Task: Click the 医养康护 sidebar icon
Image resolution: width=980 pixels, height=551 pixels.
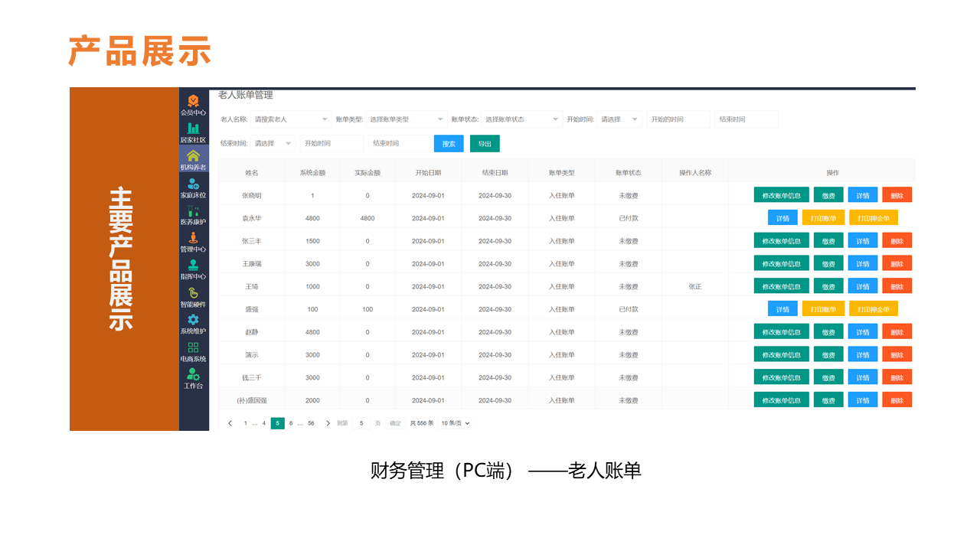Action: tap(193, 211)
